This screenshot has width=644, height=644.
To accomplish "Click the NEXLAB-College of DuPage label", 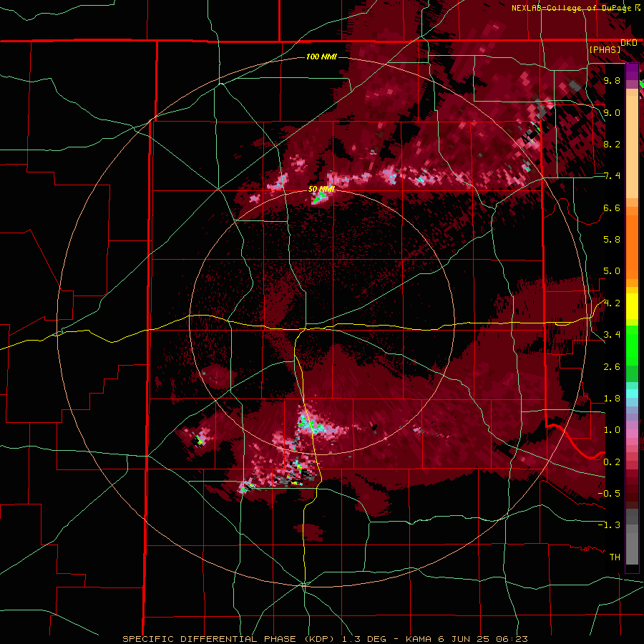I will 573,8.
